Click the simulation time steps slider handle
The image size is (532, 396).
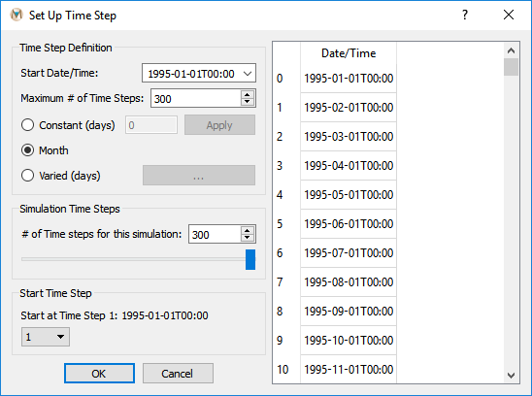(250, 259)
